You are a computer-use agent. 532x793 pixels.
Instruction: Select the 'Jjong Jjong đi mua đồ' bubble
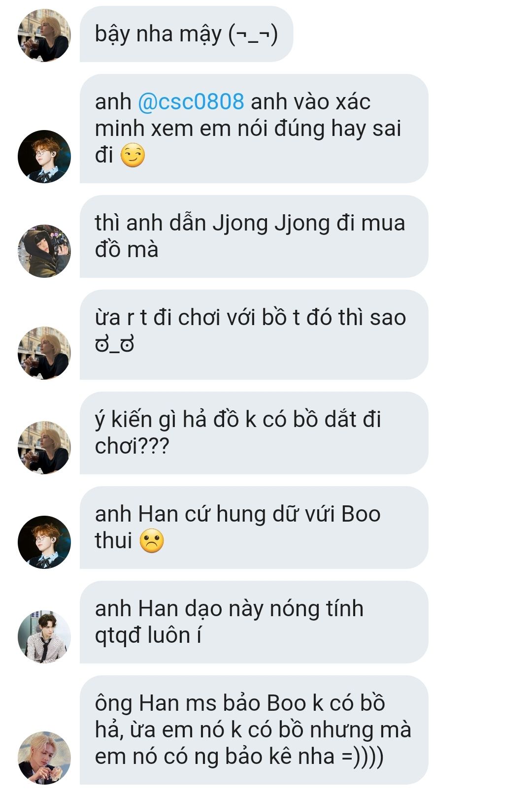[254, 236]
